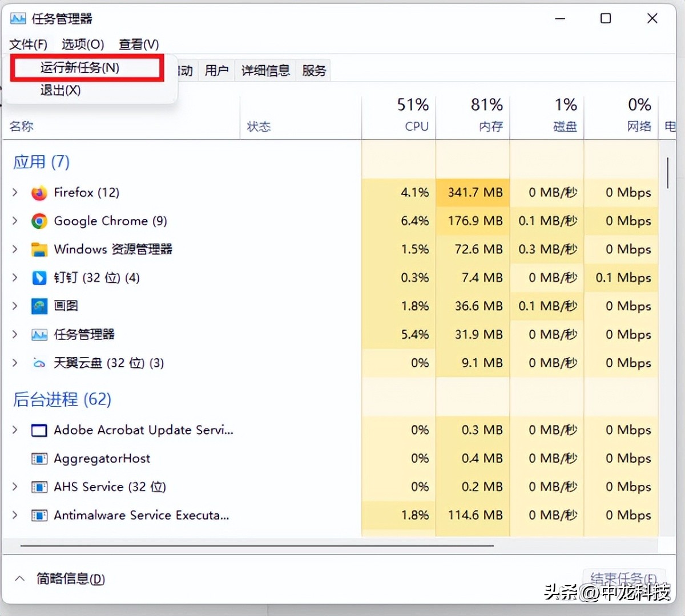The image size is (685, 616).
Task: Click the 钉钉 (DingTalk) app icon
Action: 39,278
